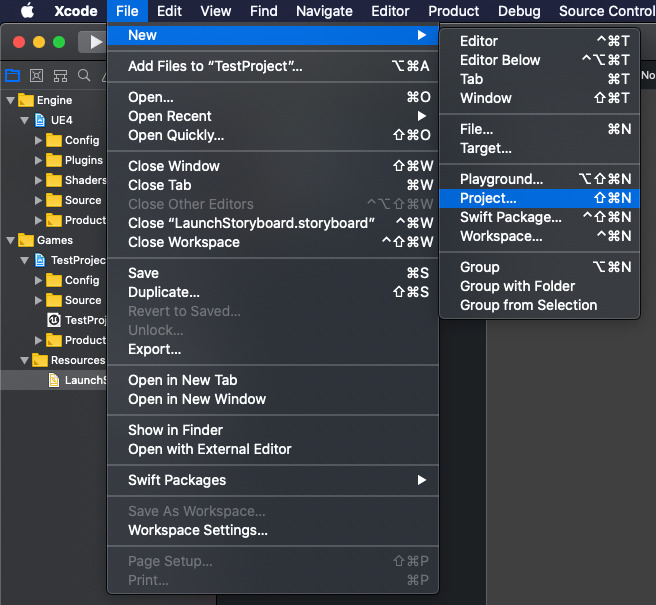656x605 pixels.
Task: Choose New Window item
Action: tap(540, 98)
